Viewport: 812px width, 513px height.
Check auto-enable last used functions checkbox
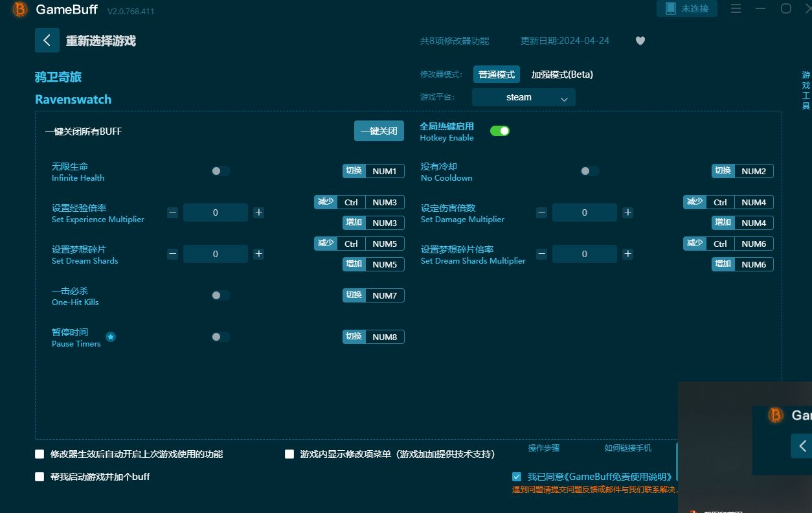tap(39, 454)
